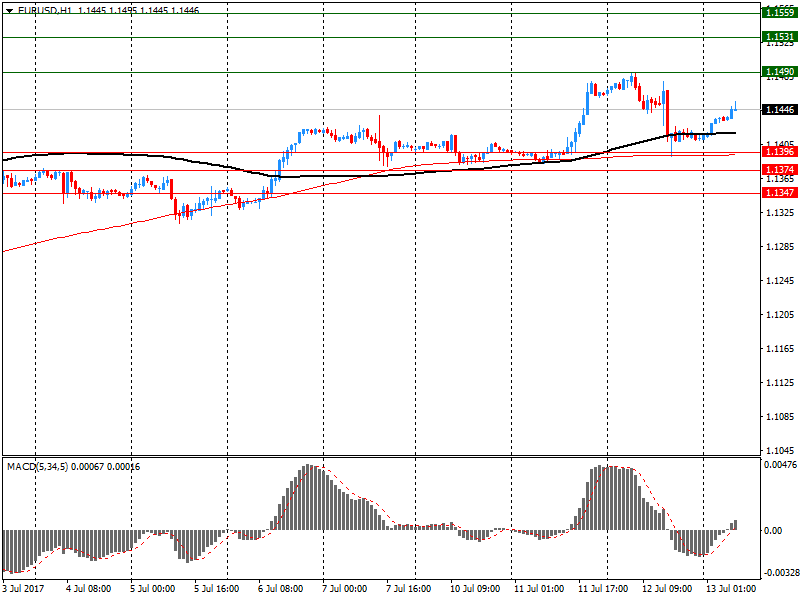Select the red 1.1374 support label

[780, 170]
